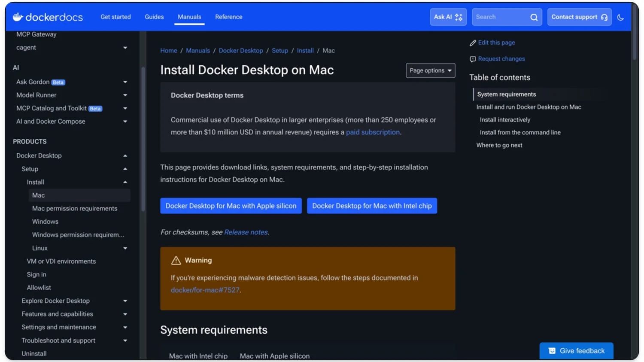The width and height of the screenshot is (644, 362).
Task: Click the Request changes comment icon
Action: pos(473,59)
